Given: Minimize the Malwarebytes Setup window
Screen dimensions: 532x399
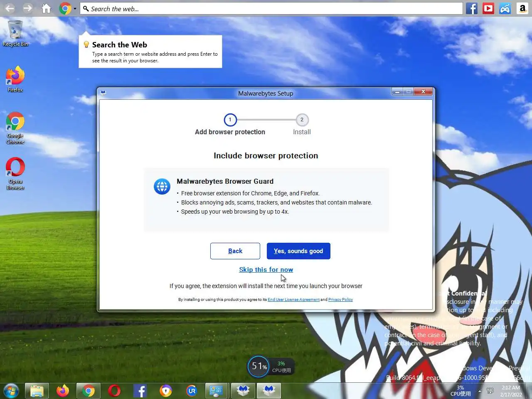Looking at the screenshot, I should [x=397, y=92].
